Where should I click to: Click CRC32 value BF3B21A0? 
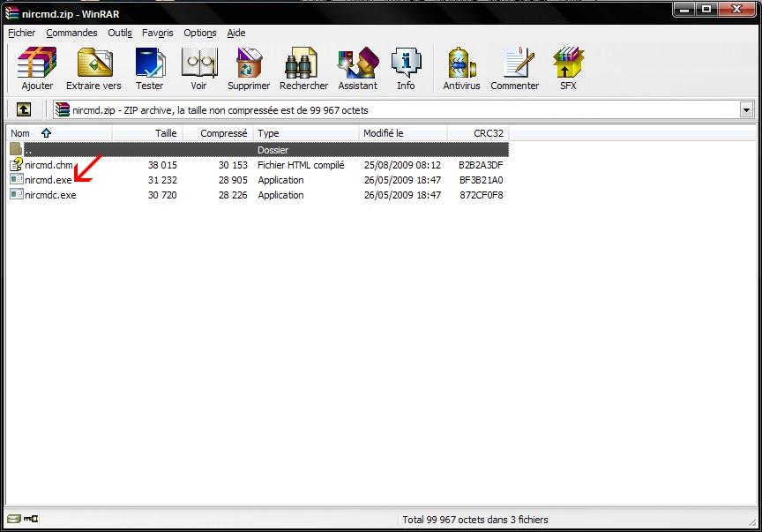[482, 180]
